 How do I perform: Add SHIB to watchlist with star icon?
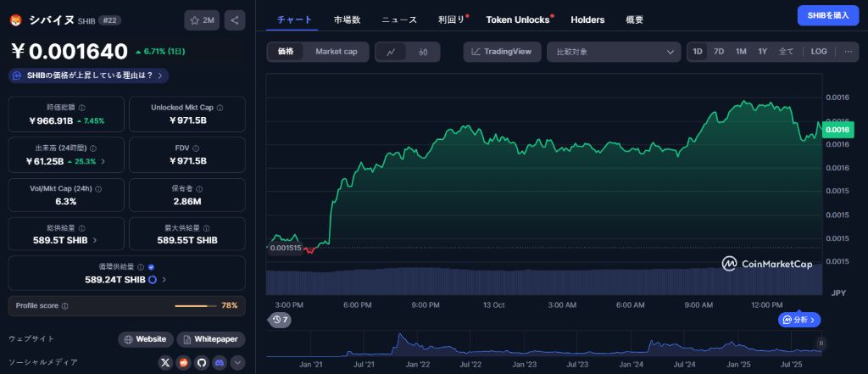coord(203,20)
